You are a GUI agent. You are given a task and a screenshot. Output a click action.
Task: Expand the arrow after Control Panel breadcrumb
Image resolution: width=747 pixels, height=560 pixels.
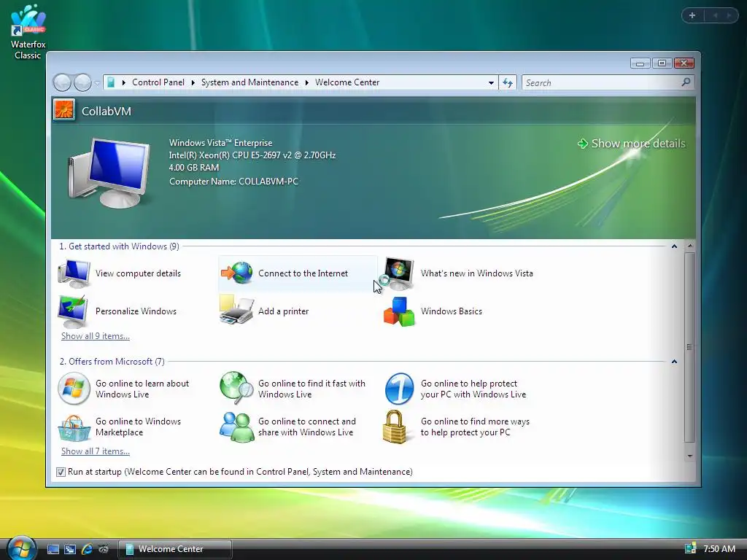[193, 83]
